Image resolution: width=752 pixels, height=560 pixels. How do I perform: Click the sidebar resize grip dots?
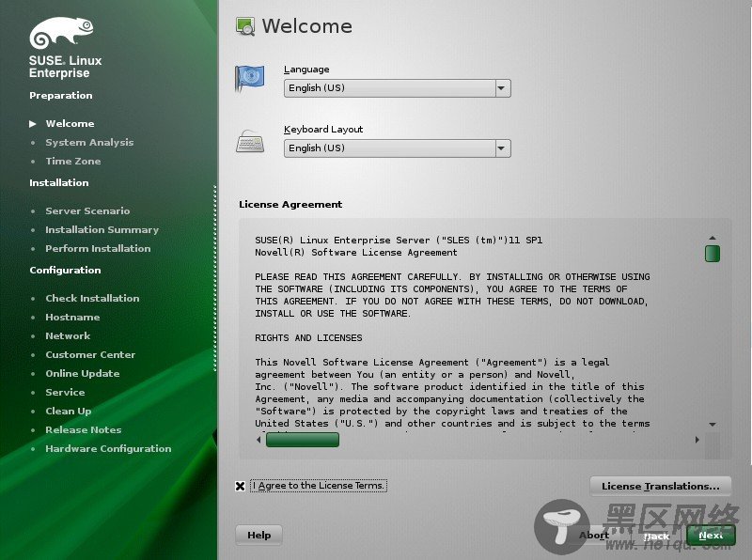215,278
